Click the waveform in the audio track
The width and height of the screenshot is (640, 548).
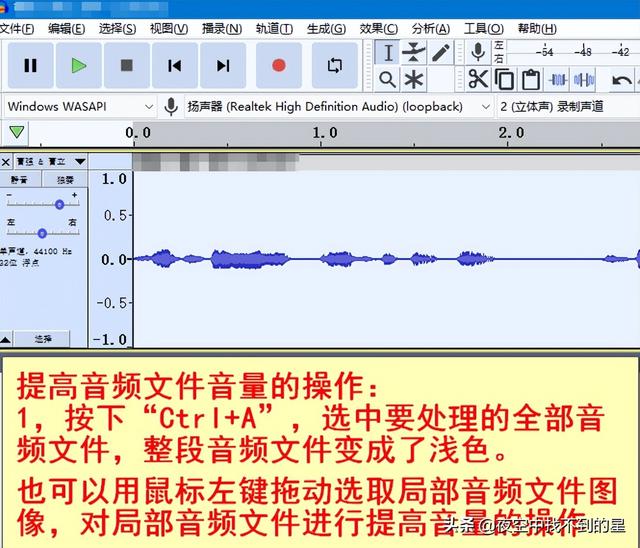tap(387, 259)
